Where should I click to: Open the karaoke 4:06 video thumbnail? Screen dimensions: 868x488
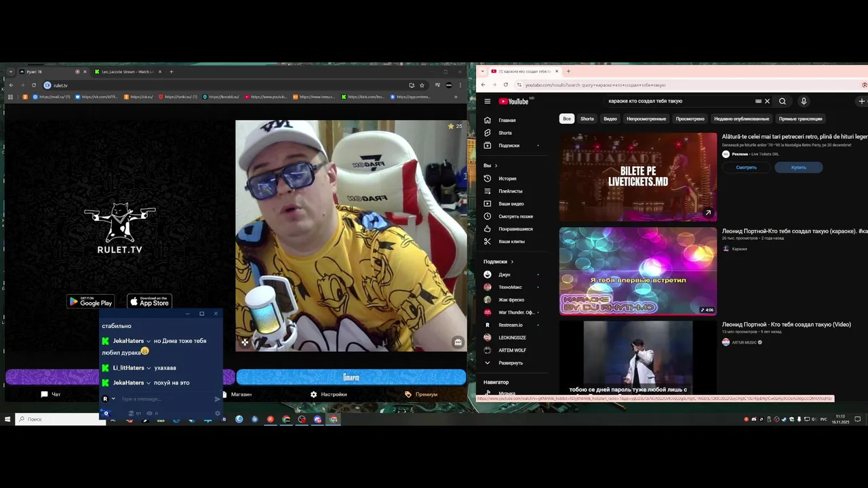[637, 271]
